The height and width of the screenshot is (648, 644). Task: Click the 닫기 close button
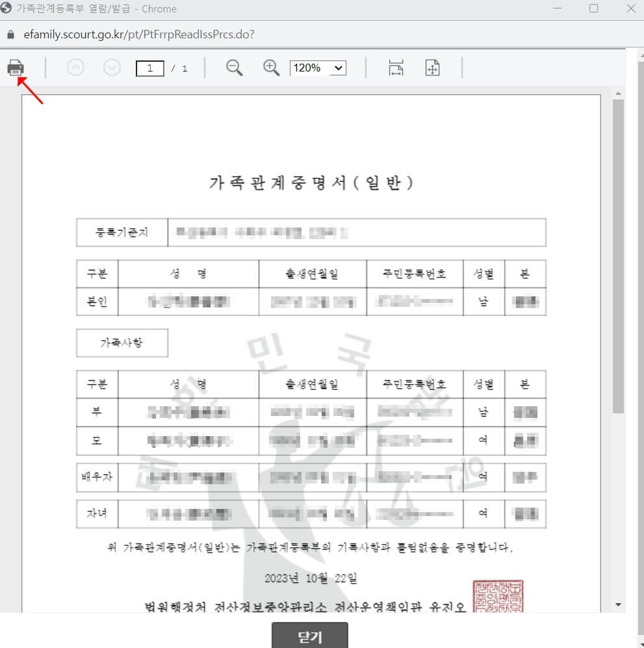310,635
